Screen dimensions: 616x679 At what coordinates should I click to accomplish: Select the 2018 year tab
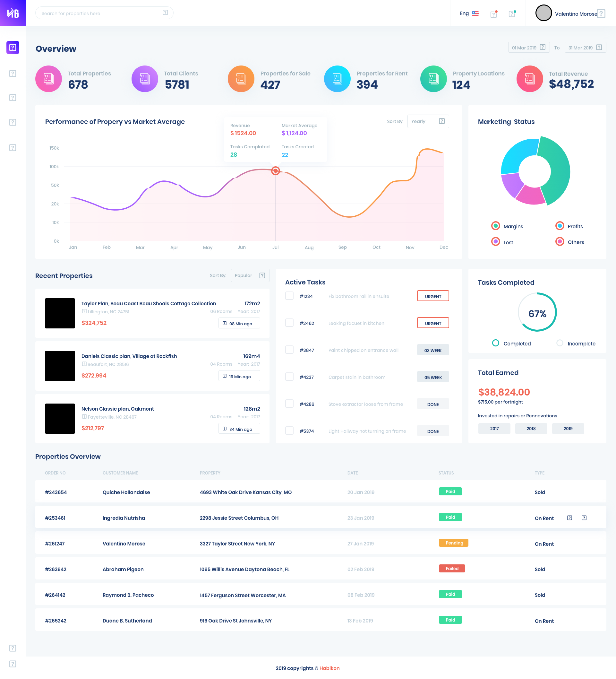(531, 428)
